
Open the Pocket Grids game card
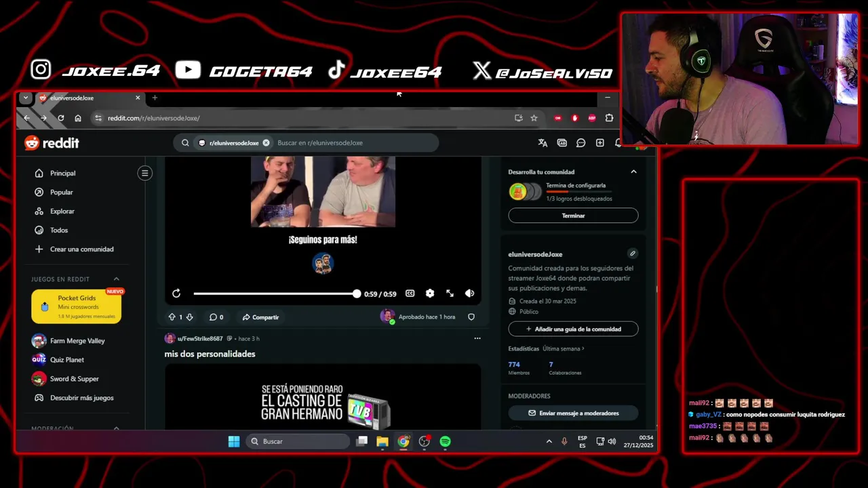[x=76, y=307]
